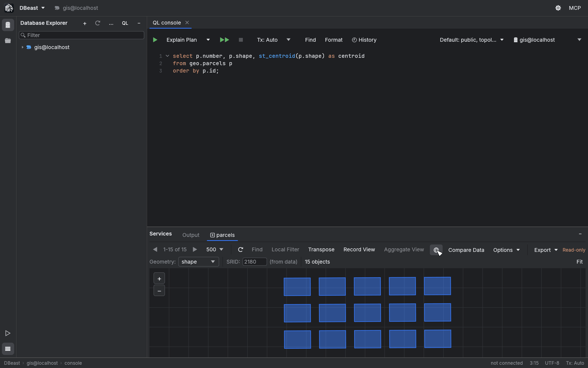Expand the gis@localhost tree node
588x368 pixels.
[23, 47]
